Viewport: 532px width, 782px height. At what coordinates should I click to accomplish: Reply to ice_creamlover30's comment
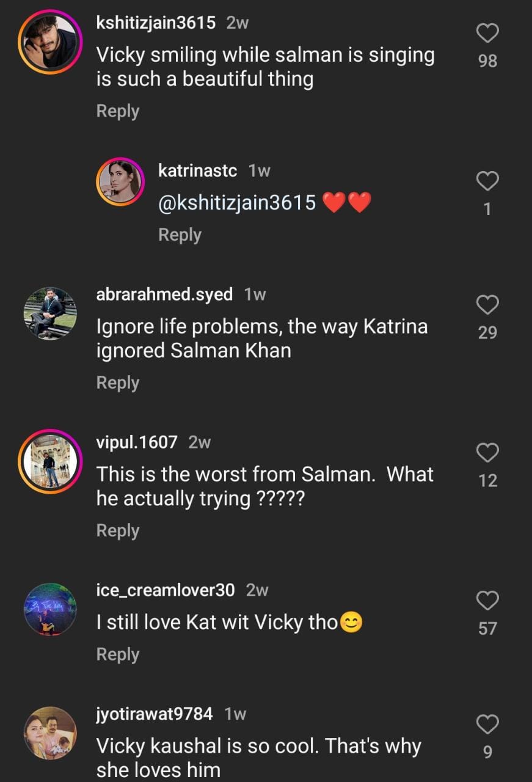[x=118, y=654]
